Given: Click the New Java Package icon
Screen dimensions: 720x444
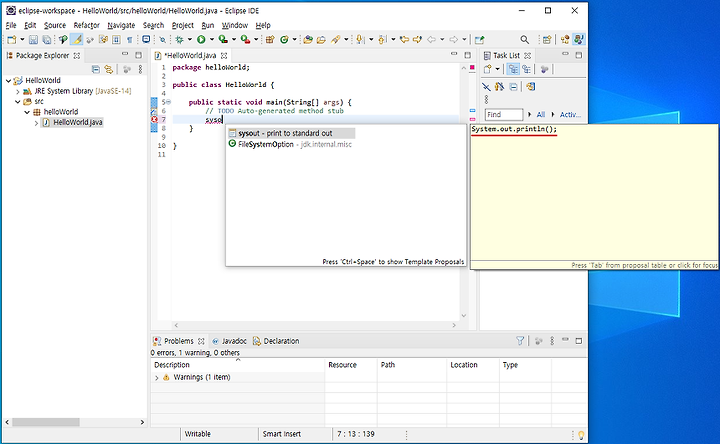Looking at the screenshot, I should click(x=270, y=40).
